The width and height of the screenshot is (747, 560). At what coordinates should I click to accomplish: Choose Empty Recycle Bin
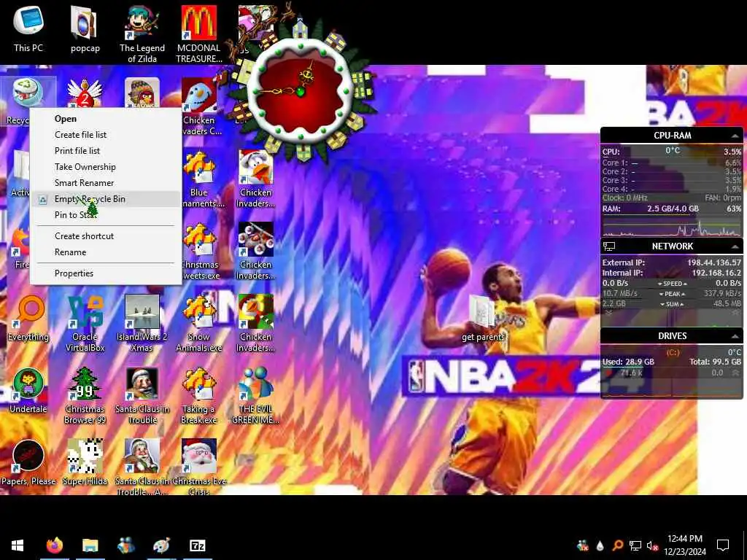106,198
